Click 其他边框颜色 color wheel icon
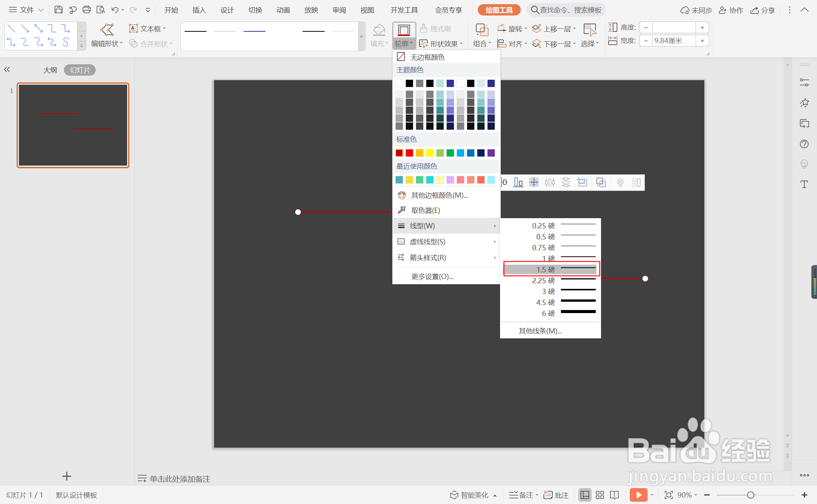 pyautogui.click(x=402, y=195)
